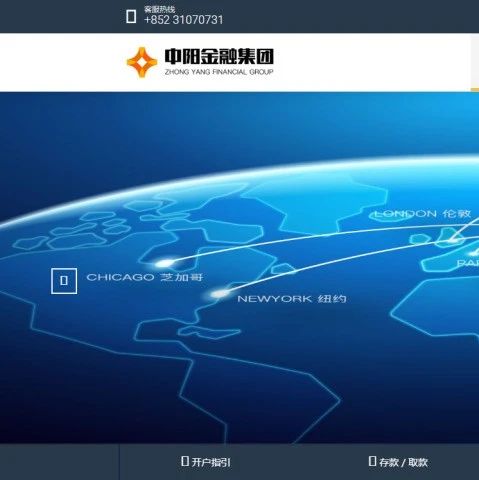
Task: Click the glowing Chicago point on the map
Action: coord(164,264)
